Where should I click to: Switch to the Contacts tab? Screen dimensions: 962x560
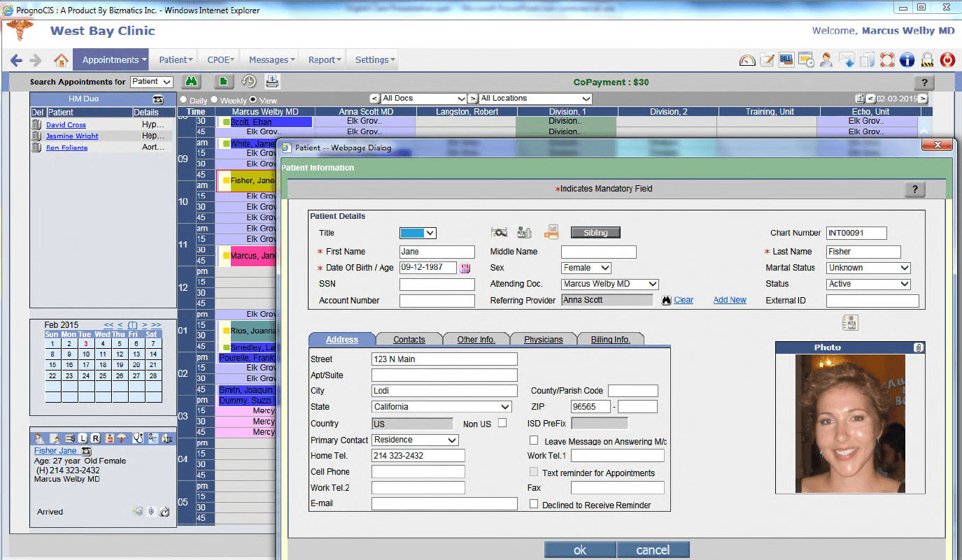click(409, 339)
